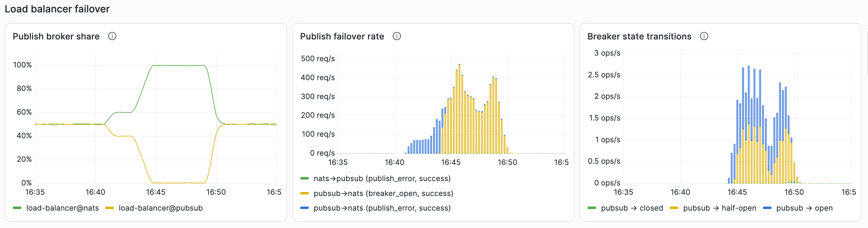Click blue swatch for pubsub → open
Screen dimensions: 868x228
click(x=767, y=208)
